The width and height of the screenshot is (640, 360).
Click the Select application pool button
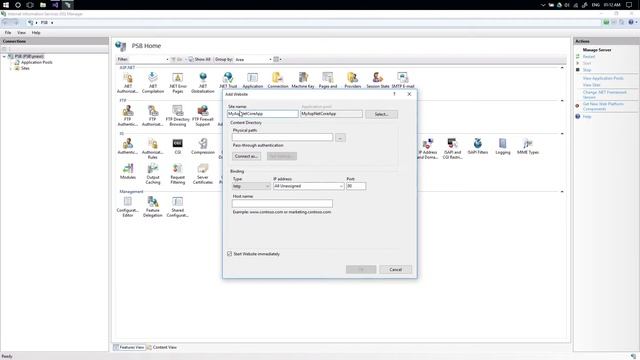click(x=381, y=114)
